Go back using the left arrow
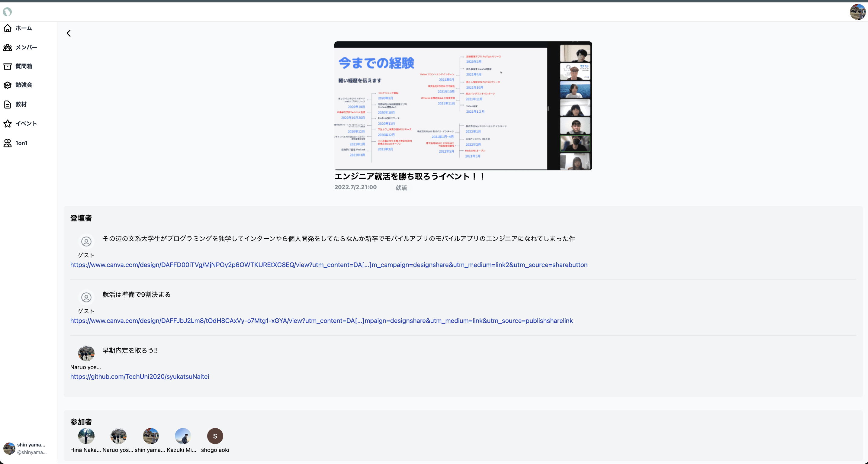Image resolution: width=868 pixels, height=464 pixels. coord(68,33)
